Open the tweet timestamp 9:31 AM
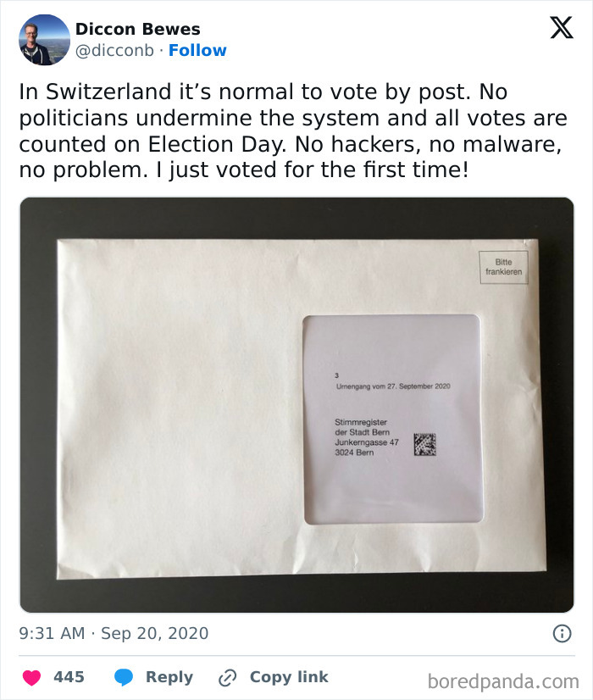The height and width of the screenshot is (700, 593). 52,633
